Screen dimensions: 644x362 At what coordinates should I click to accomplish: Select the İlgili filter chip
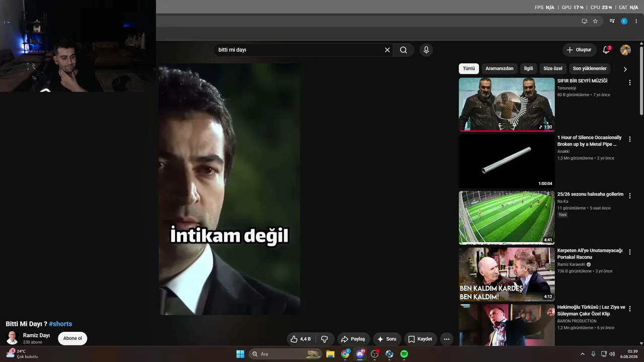pyautogui.click(x=528, y=68)
